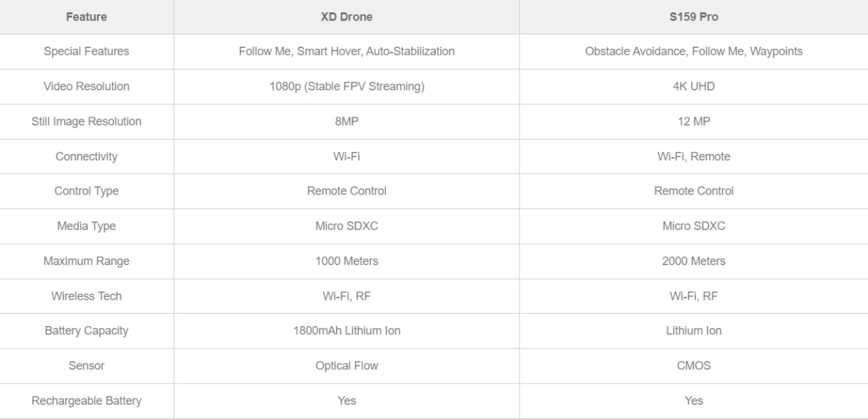Select the CMOS sensor cell
The height and width of the screenshot is (419, 868).
tap(694, 366)
